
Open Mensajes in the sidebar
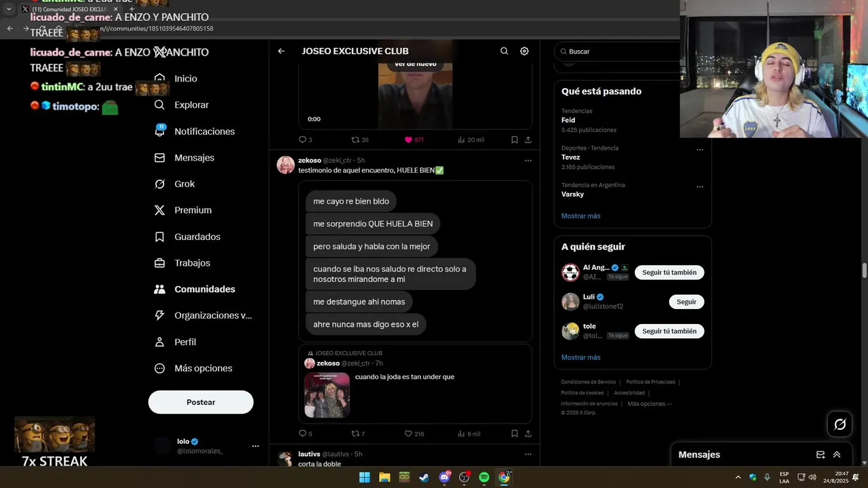click(x=184, y=157)
